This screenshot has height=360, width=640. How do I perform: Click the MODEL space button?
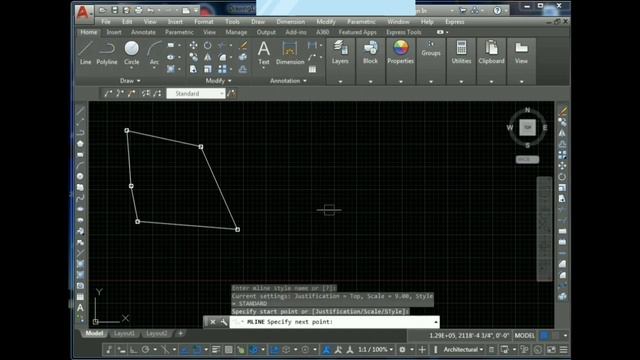(x=524, y=336)
